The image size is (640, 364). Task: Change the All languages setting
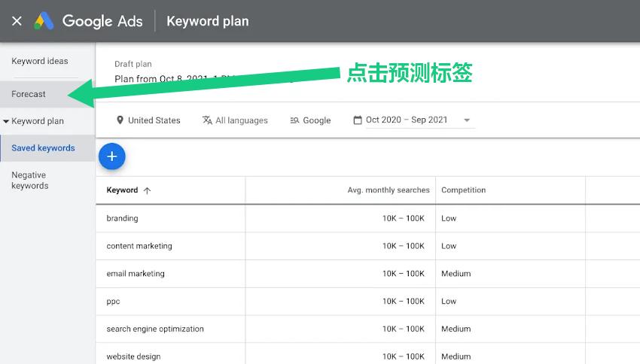click(x=242, y=120)
